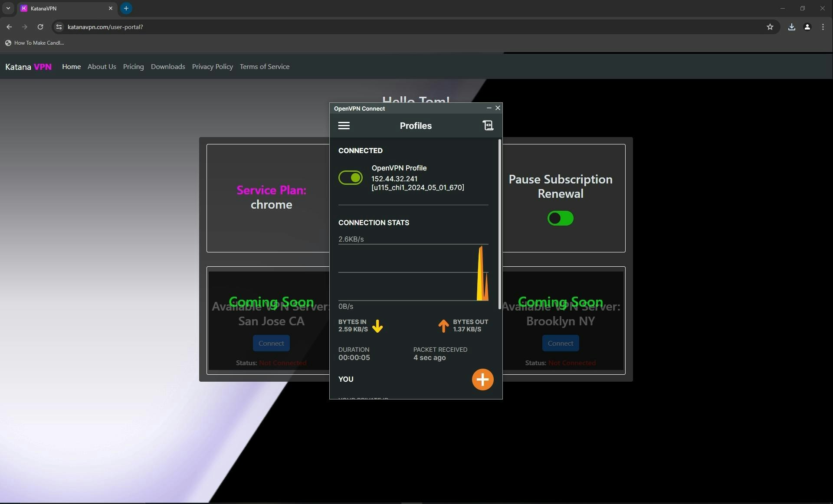Image resolution: width=833 pixels, height=504 pixels.
Task: Click Connect for Brooklyn NY server
Action: 561,343
